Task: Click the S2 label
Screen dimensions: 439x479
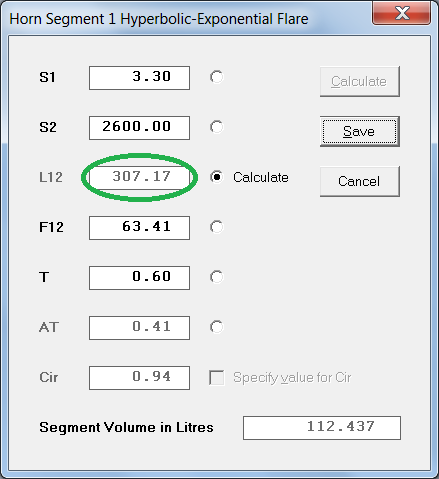Action: tap(48, 127)
